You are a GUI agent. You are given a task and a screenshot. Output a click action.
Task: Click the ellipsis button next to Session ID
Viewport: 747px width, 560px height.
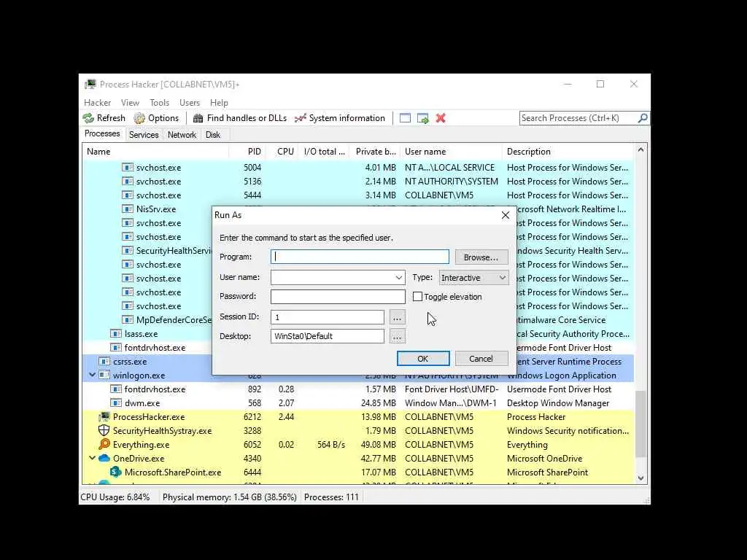pos(397,317)
